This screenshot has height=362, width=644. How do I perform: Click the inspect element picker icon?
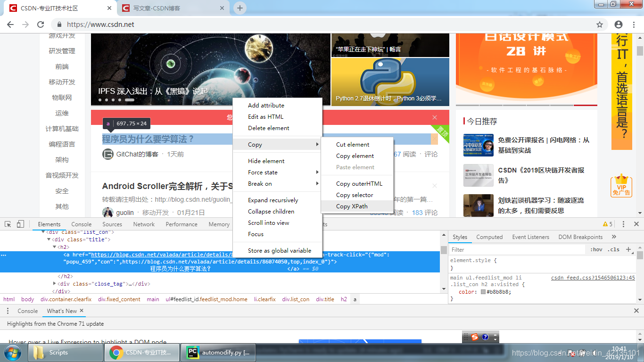tap(8, 224)
